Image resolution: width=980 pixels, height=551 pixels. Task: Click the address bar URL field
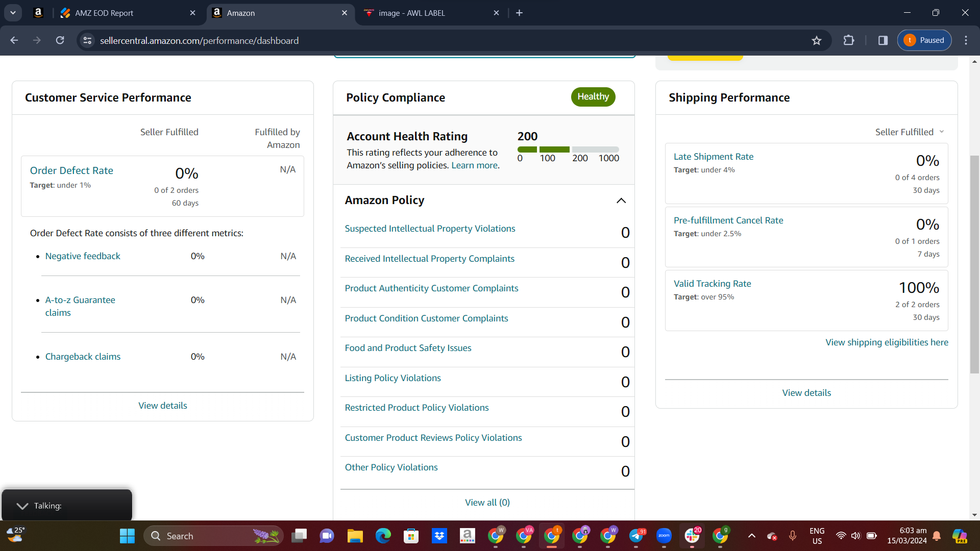[449, 40]
